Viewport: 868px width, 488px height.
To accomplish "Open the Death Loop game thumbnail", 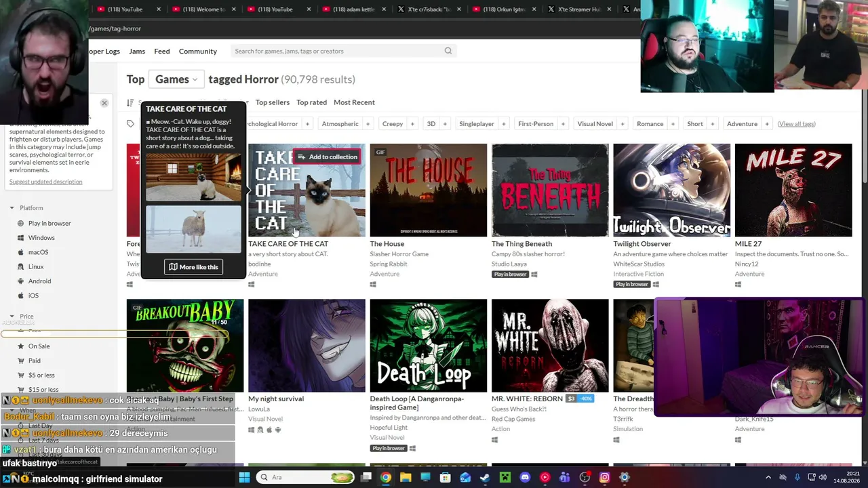I will pos(429,346).
